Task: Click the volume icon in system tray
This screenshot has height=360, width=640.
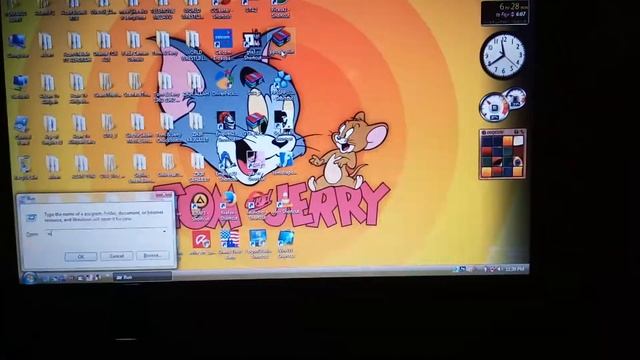Action: tap(499, 269)
